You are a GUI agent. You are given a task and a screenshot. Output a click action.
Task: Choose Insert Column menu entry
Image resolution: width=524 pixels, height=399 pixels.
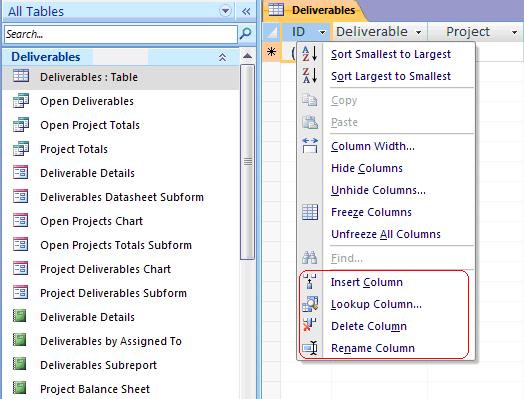point(367,282)
